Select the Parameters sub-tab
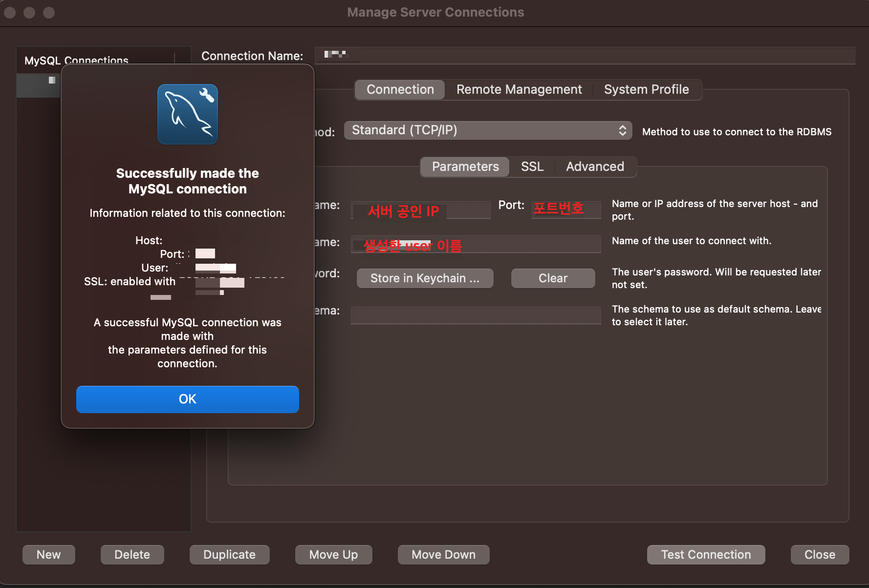This screenshot has width=869, height=588. point(465,167)
